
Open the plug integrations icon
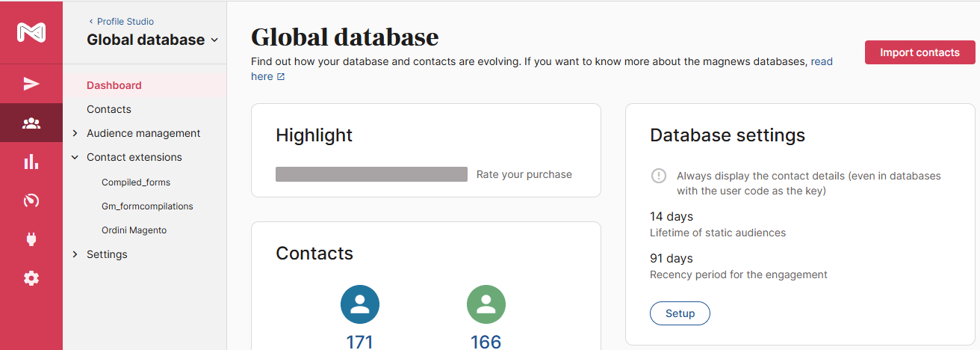[31, 239]
